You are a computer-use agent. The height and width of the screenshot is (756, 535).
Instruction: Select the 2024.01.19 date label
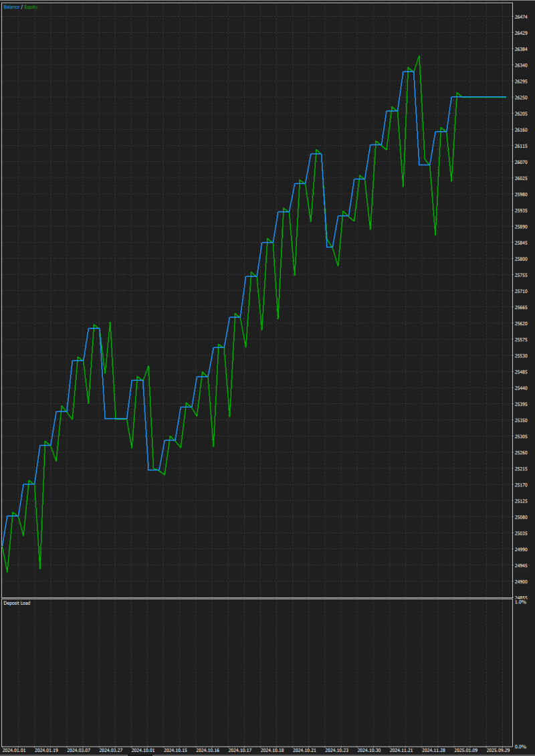pyautogui.click(x=46, y=750)
